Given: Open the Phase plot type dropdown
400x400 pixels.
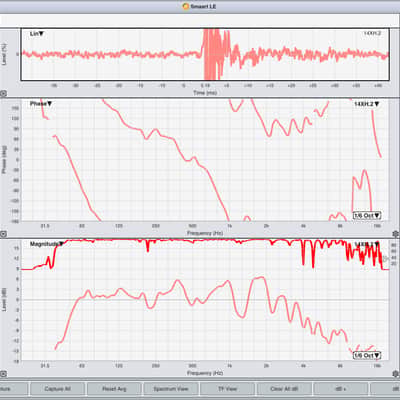Looking at the screenshot, I should [41, 104].
